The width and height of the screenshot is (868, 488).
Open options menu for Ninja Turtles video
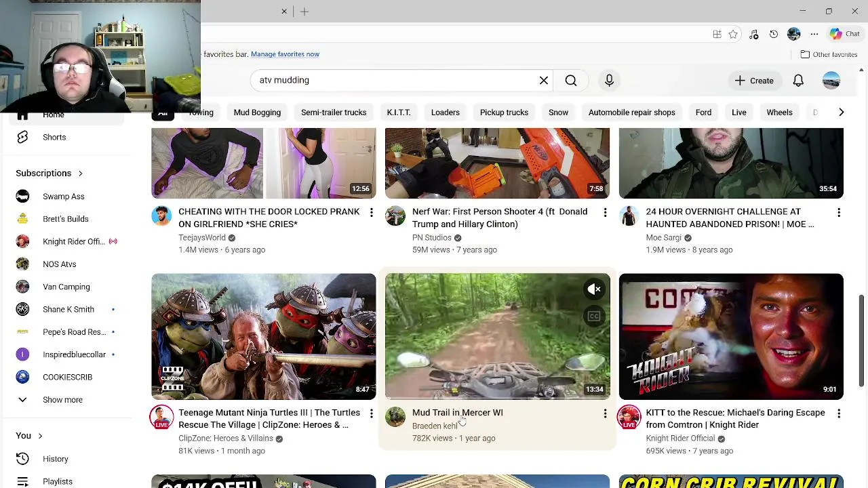pos(371,413)
